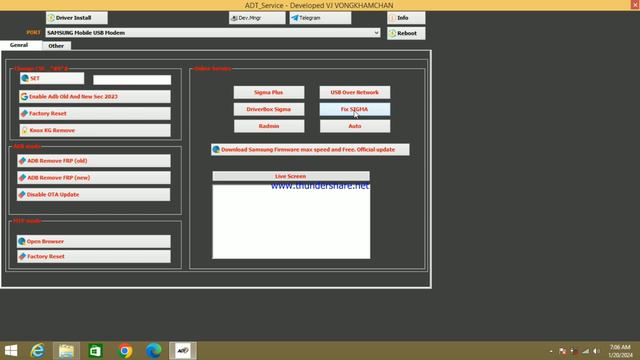The height and width of the screenshot is (360, 640).
Task: Click the lock icon on Knox KG Remove
Action: point(24,130)
